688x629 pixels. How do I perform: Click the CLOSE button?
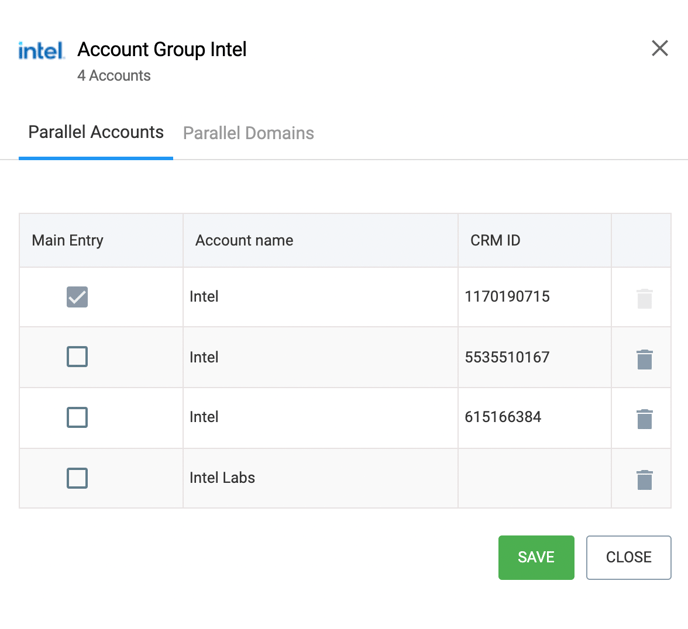628,557
